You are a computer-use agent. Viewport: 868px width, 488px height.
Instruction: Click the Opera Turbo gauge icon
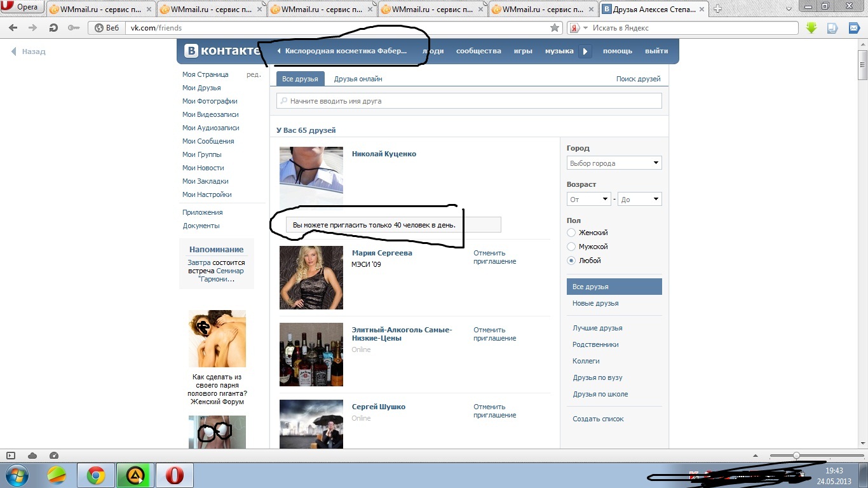pos(54,456)
